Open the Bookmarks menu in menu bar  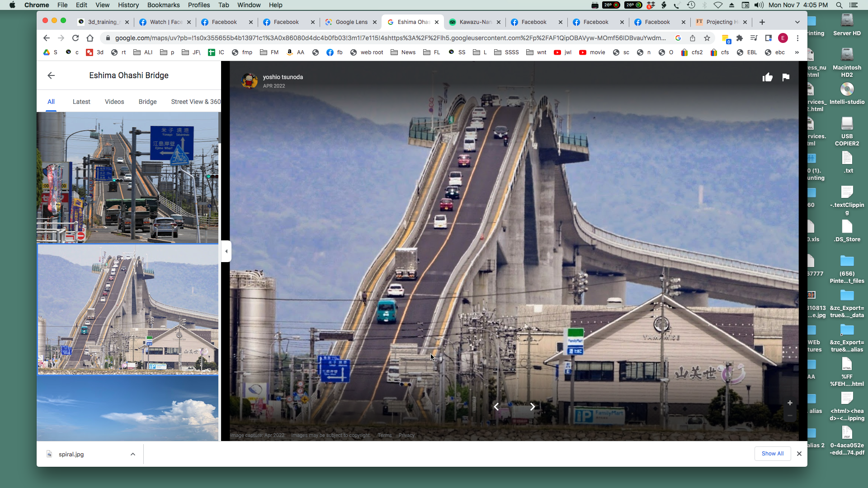(163, 5)
